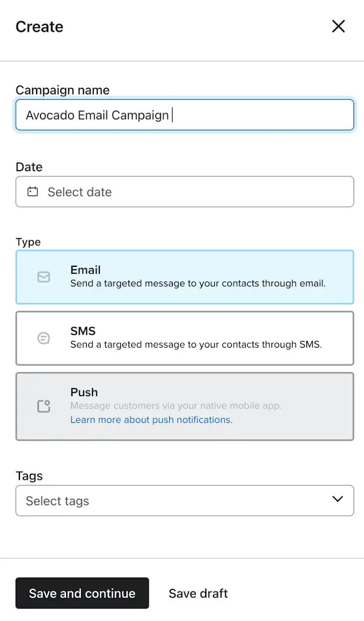Choose the SMS campaign type card

[184, 338]
